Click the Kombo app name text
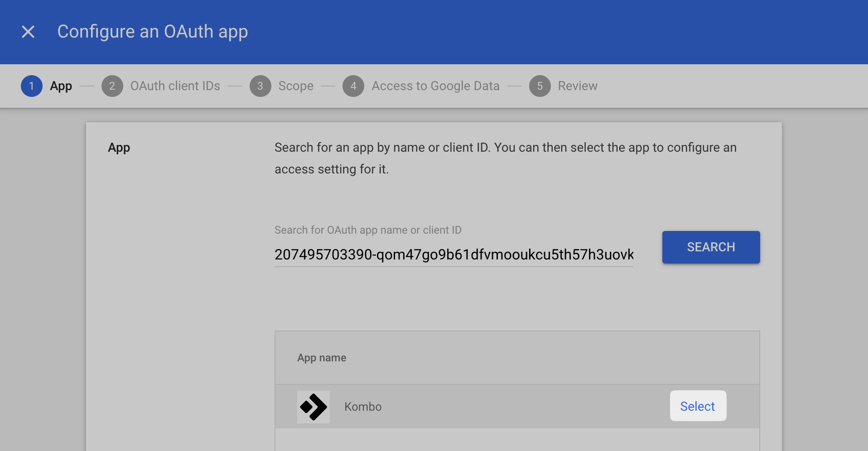 (363, 407)
